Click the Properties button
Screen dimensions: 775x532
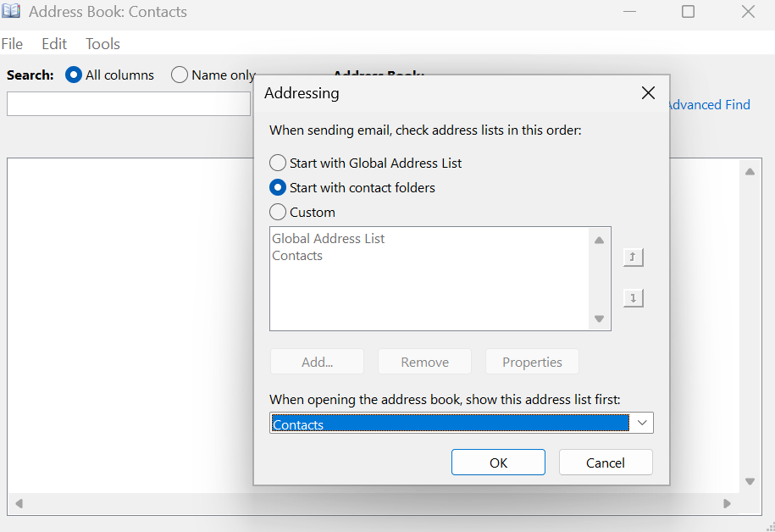click(532, 362)
